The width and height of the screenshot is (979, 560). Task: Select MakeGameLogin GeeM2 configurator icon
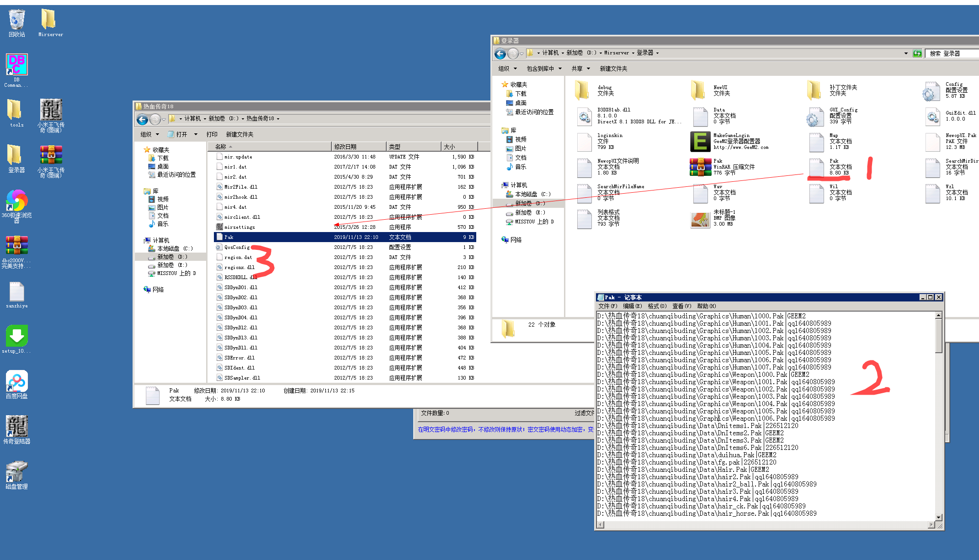729,142
